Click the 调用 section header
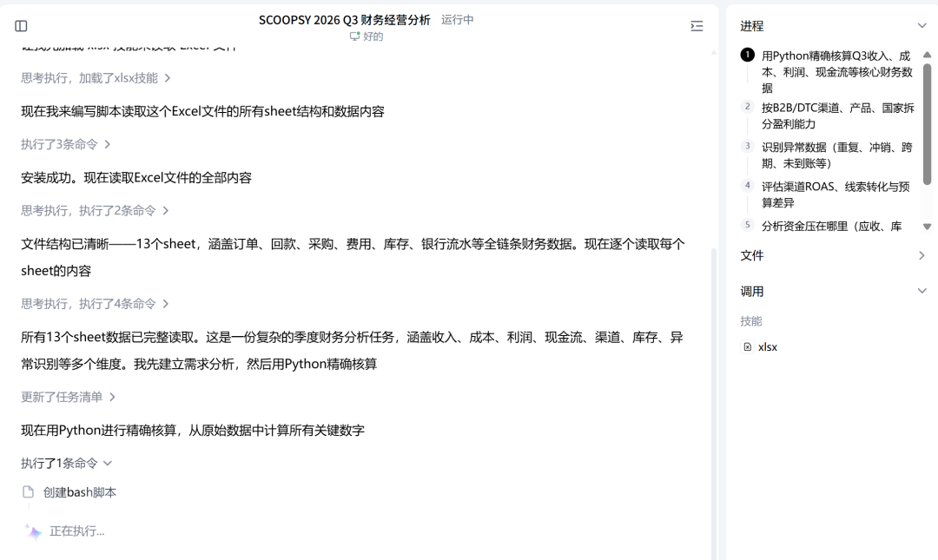Image resolution: width=938 pixels, height=560 pixels. click(x=752, y=292)
